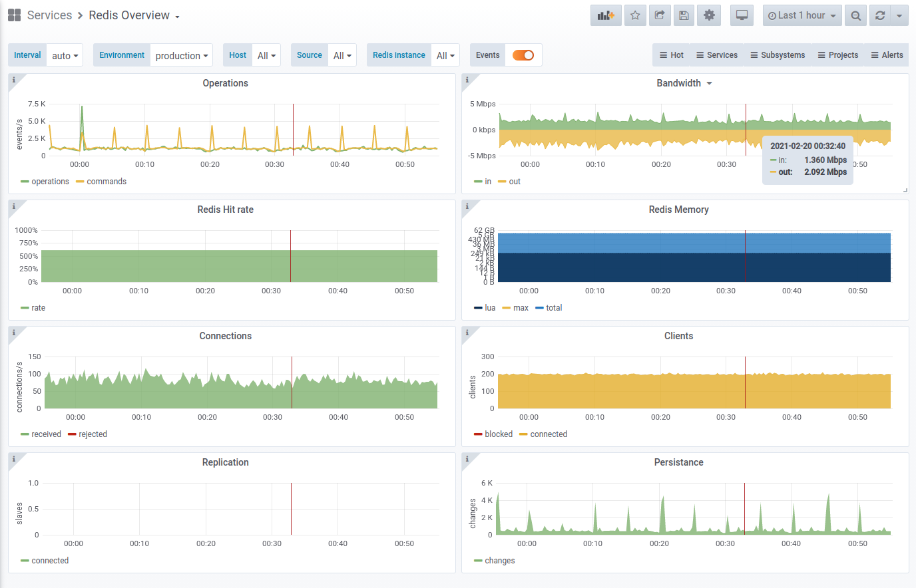Save the dashboard with disk icon
The width and height of the screenshot is (916, 588).
tap(684, 15)
